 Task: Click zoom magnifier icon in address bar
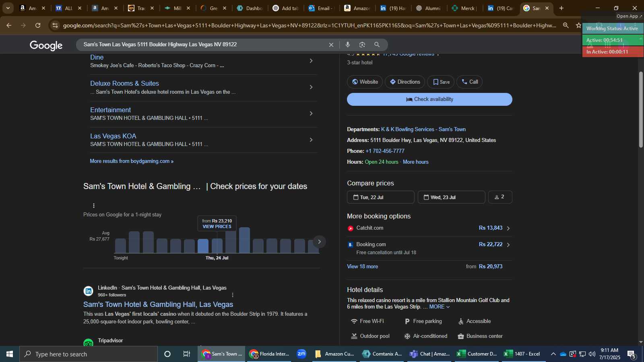[566, 25]
